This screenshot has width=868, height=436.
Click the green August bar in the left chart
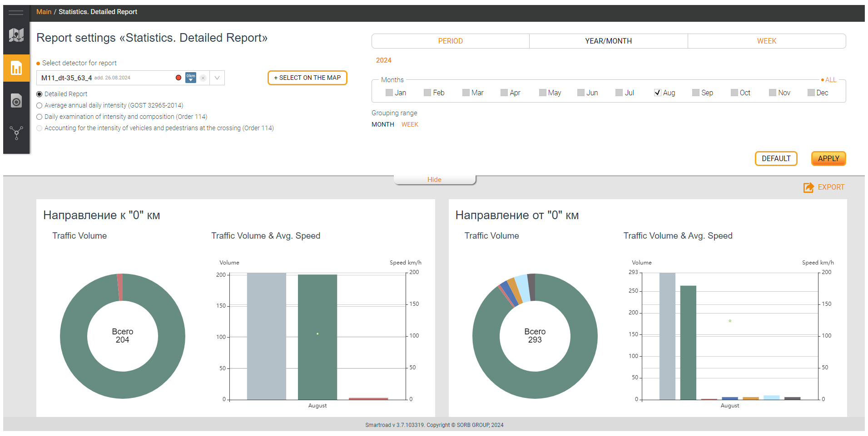[x=317, y=337]
